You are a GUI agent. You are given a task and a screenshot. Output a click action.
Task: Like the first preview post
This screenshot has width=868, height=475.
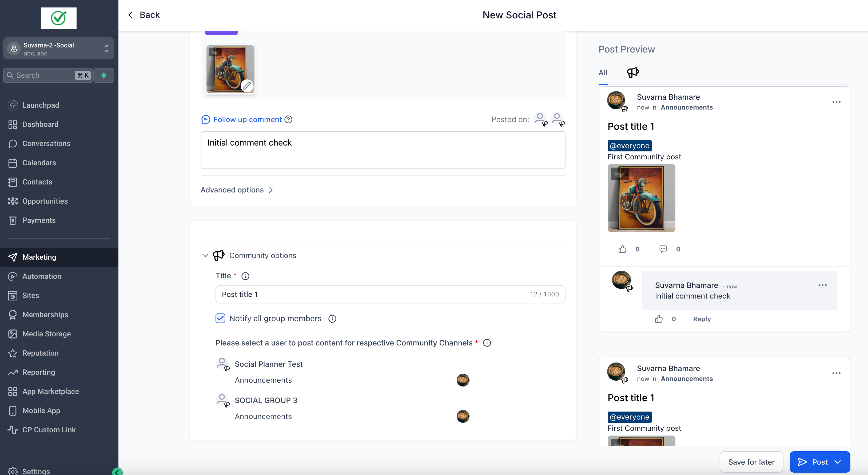tap(622, 249)
